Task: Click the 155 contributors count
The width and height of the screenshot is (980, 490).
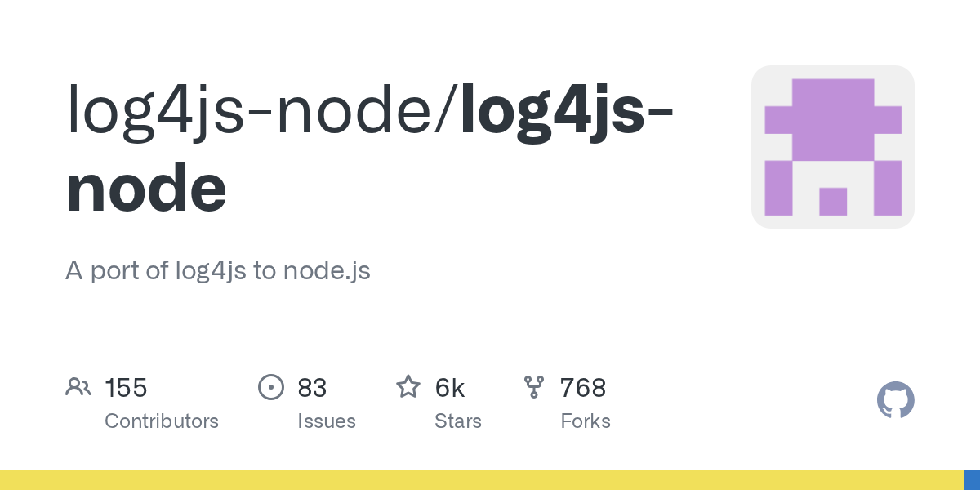Action: click(x=126, y=388)
